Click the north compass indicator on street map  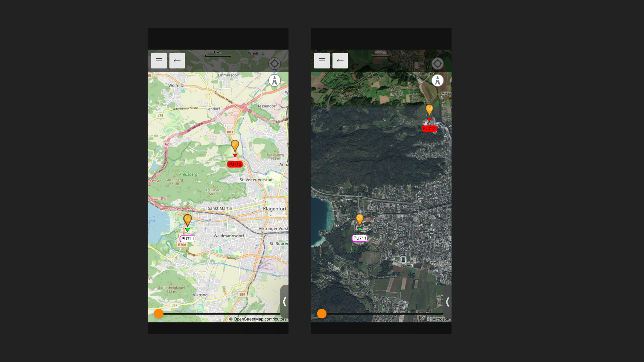[x=274, y=80]
